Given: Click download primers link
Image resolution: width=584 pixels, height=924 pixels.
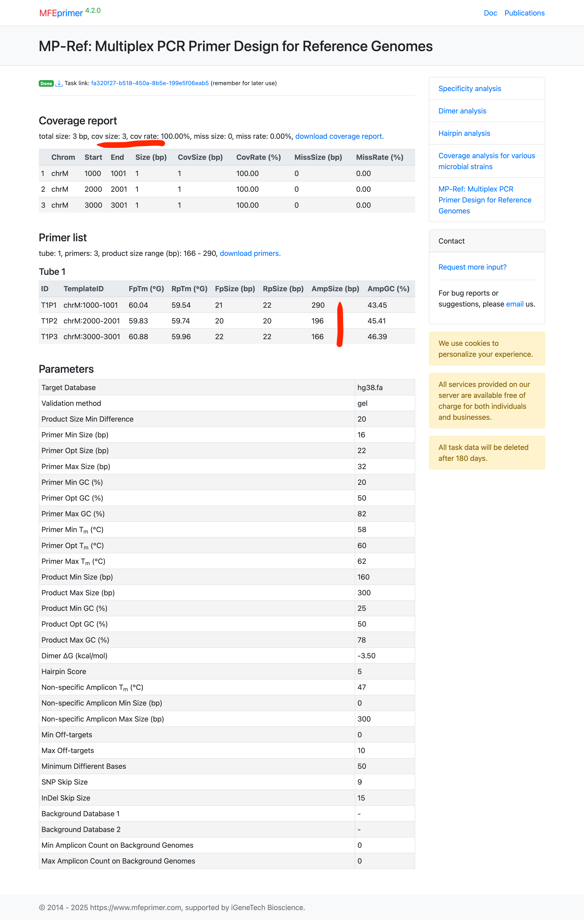Looking at the screenshot, I should [x=250, y=253].
